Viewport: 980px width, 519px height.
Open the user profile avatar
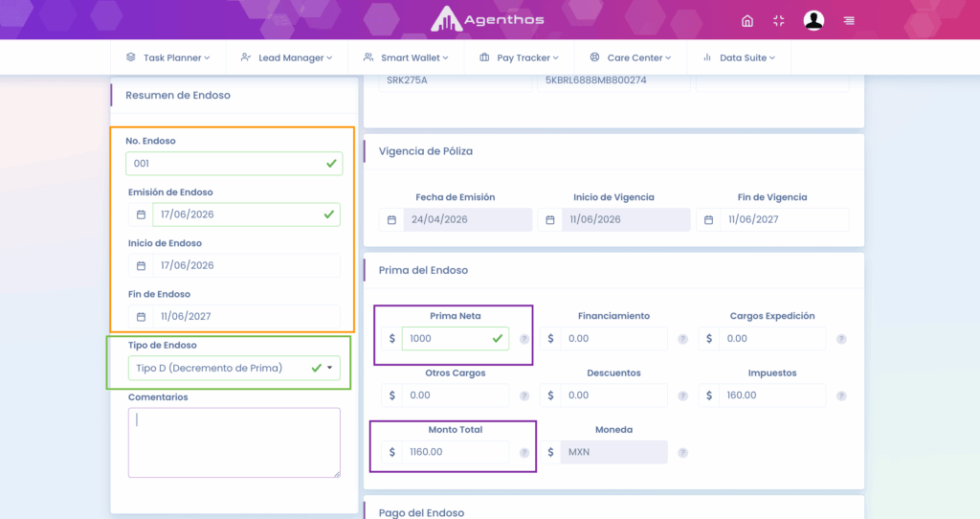(813, 21)
